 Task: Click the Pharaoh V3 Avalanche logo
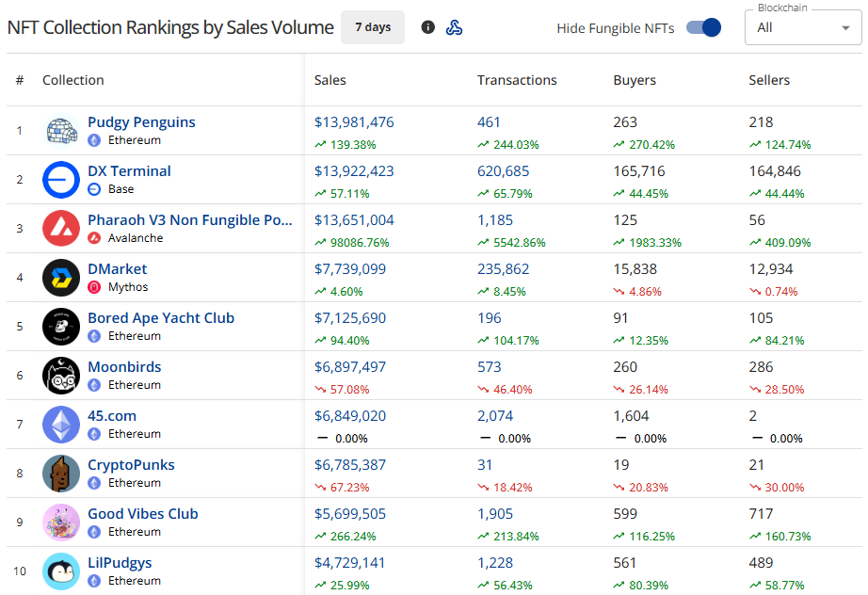pos(61,229)
